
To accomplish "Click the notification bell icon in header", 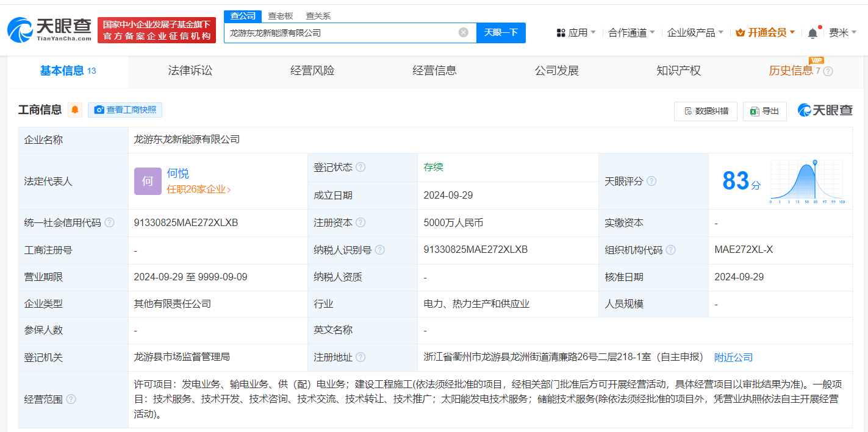I will (812, 33).
